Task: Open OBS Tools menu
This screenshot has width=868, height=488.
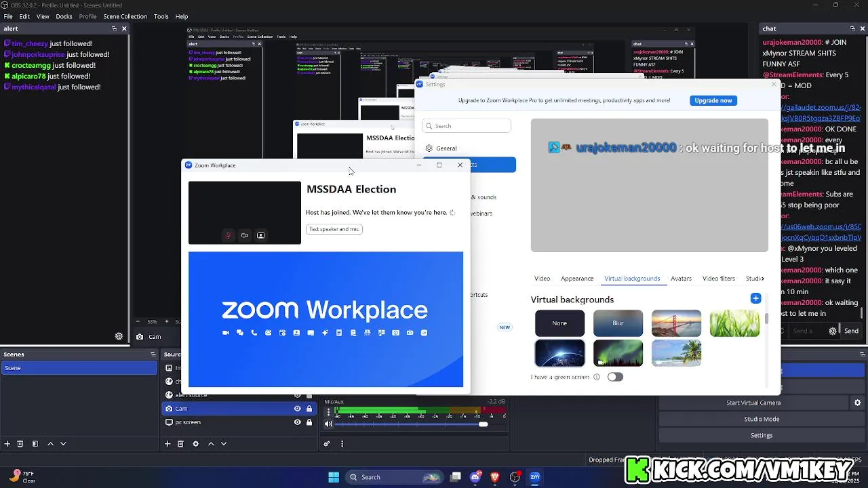Action: 161,16
